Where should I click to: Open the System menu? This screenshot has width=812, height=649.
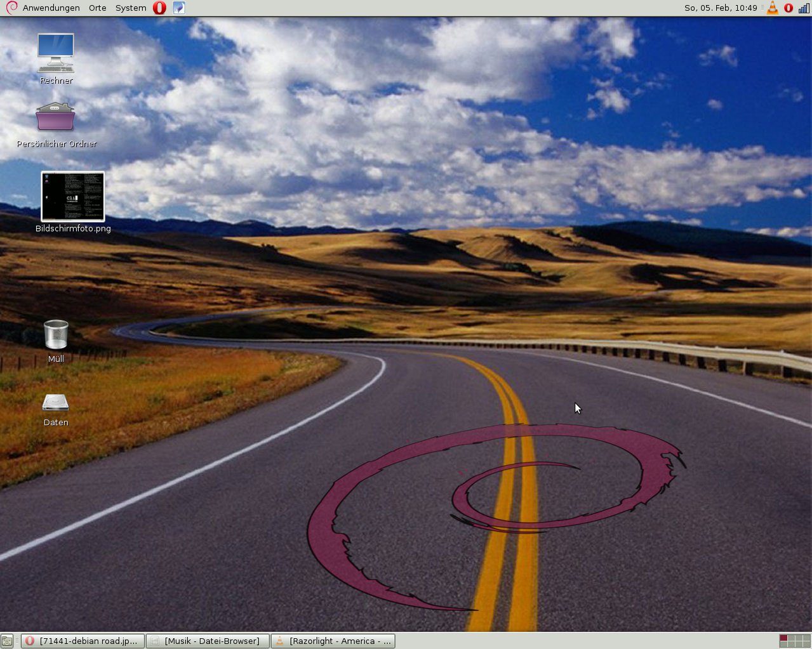[130, 8]
